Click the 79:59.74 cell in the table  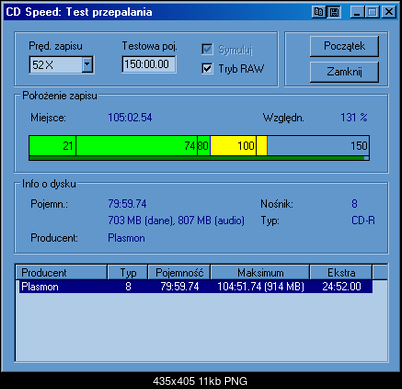coord(179,287)
